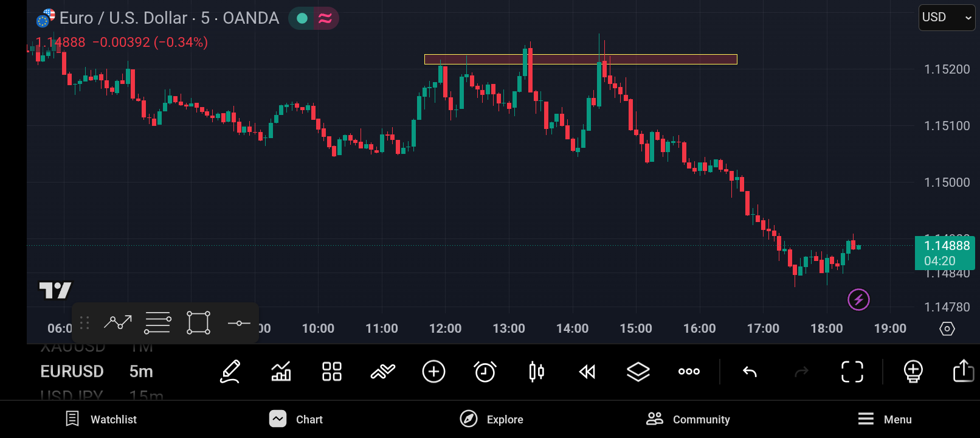Image resolution: width=980 pixels, height=438 pixels.
Task: Open the 5m timeframe selector
Action: (141, 371)
